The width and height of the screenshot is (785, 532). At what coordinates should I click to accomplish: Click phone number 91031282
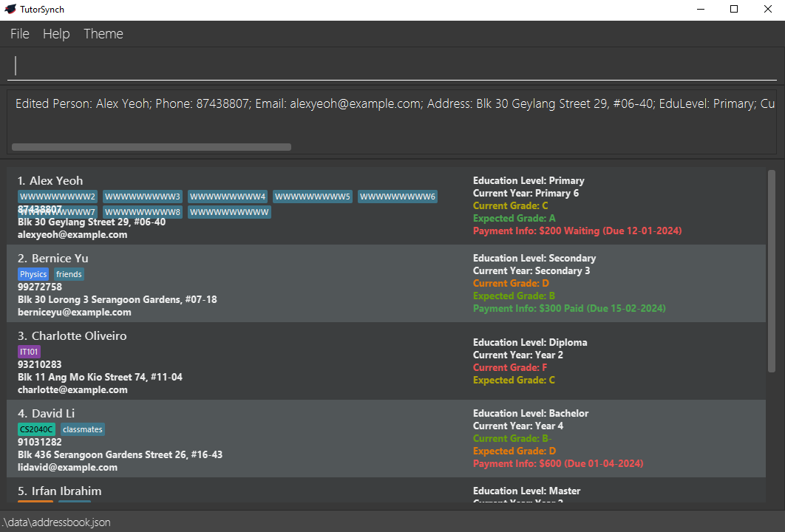pyautogui.click(x=40, y=442)
